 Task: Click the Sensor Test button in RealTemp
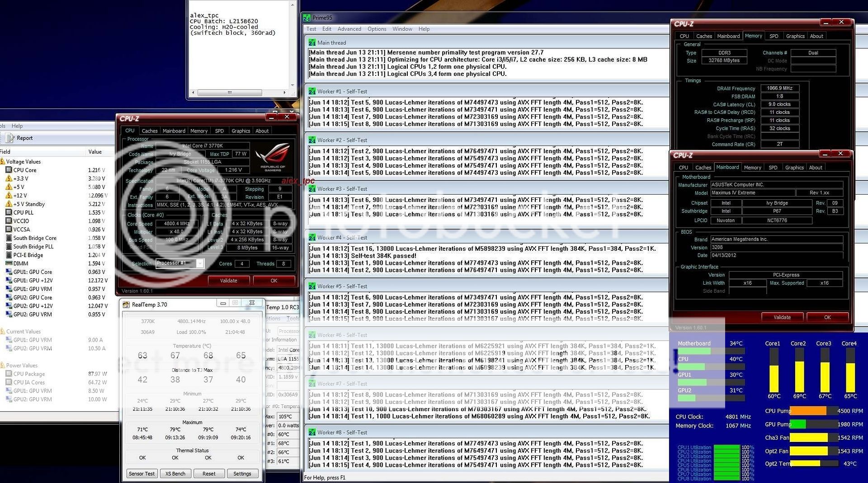coord(142,474)
